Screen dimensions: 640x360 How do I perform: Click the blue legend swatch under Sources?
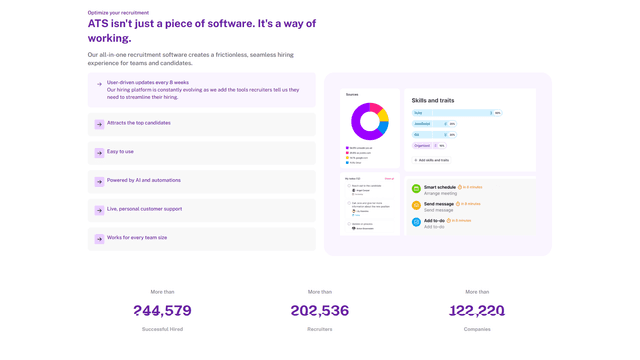click(x=347, y=162)
